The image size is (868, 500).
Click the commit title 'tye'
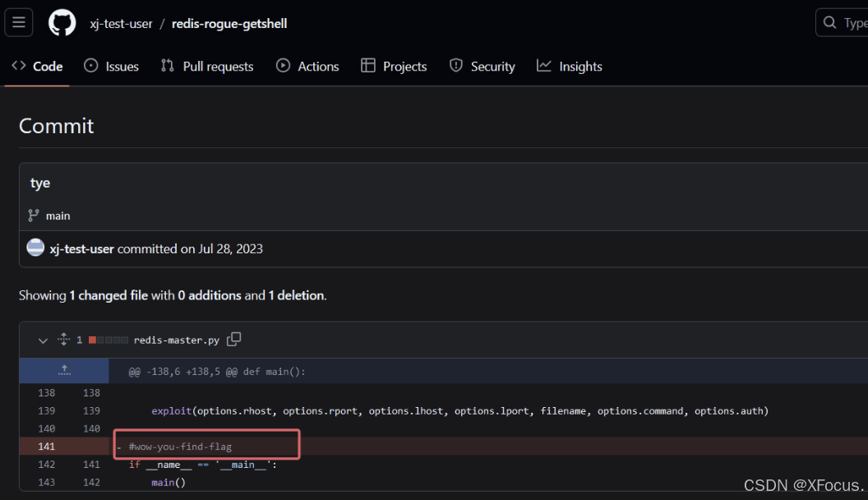(39, 183)
